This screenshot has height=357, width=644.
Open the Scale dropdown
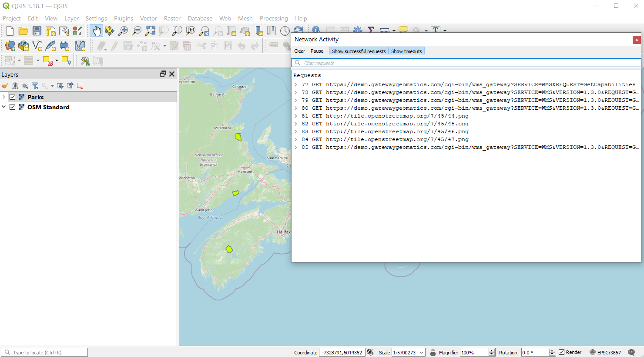coord(422,353)
